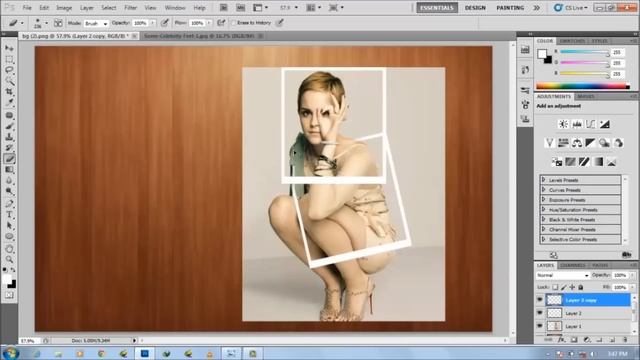Add a Photo Filter adjustment
The image size is (640, 360).
(604, 143)
